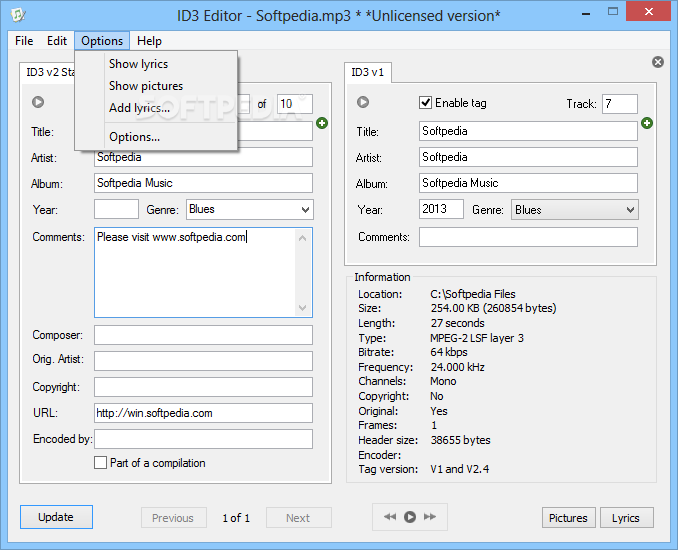Click the ID3 Editor app icon in title bar

tap(18, 15)
